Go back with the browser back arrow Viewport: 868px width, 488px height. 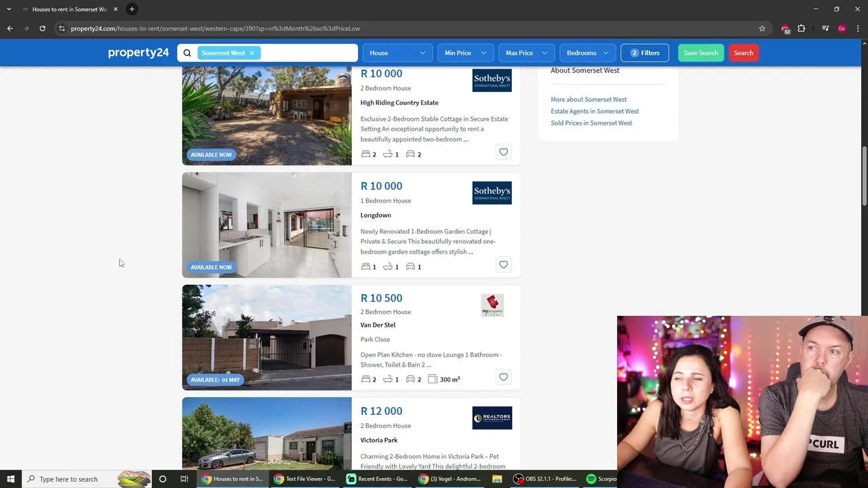pos(9,28)
